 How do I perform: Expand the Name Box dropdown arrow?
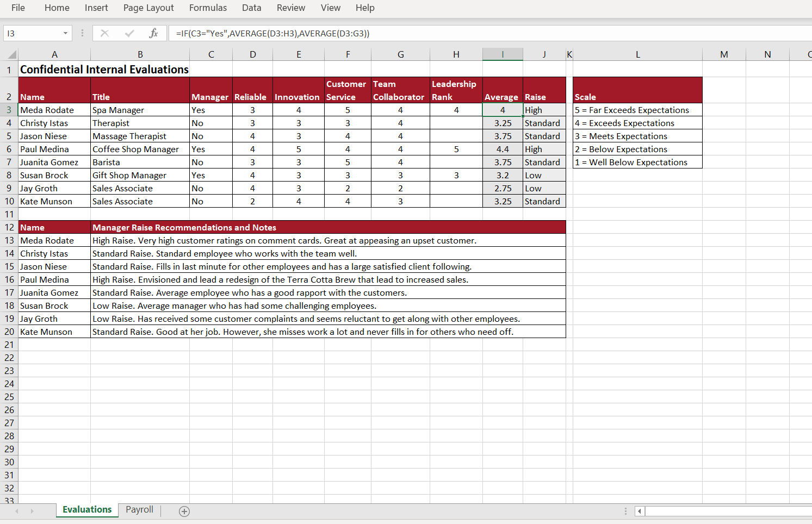[65, 33]
